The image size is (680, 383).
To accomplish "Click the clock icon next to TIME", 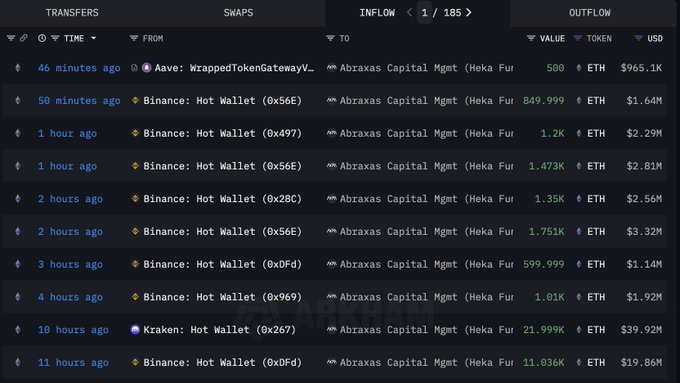I will coord(42,38).
